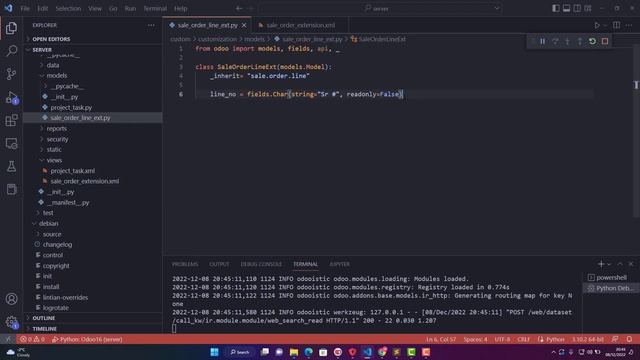Select the powershell terminal

click(x=611, y=278)
